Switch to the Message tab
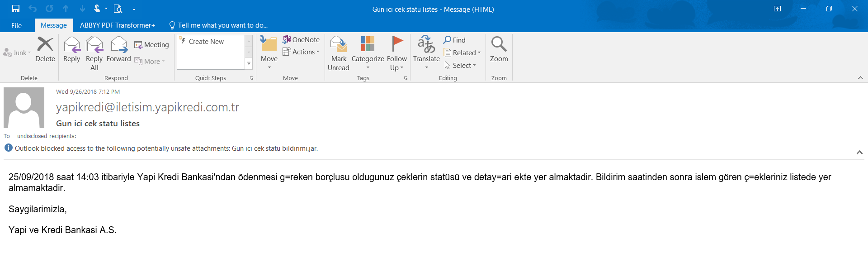This screenshot has height=258, width=868. click(54, 25)
